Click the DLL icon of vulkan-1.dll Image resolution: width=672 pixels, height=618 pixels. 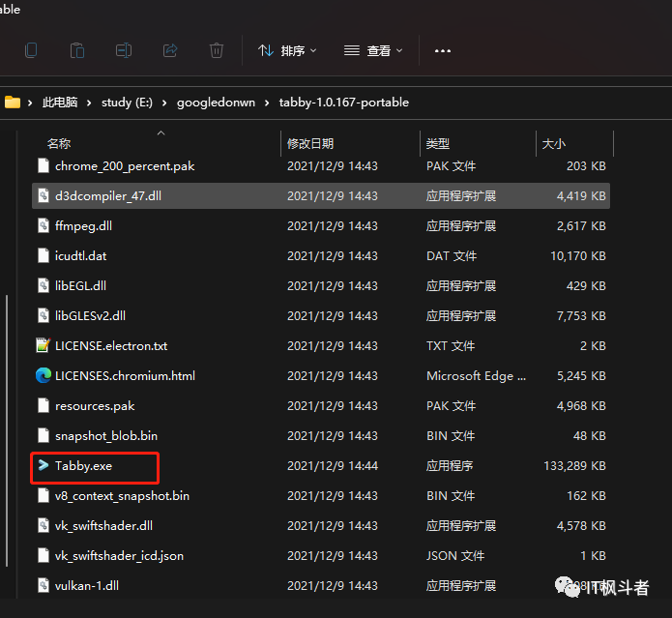(x=44, y=585)
